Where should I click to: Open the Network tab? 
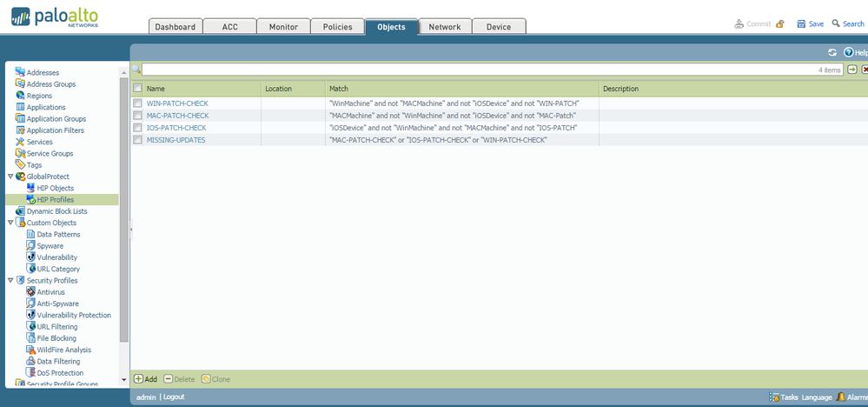[445, 27]
